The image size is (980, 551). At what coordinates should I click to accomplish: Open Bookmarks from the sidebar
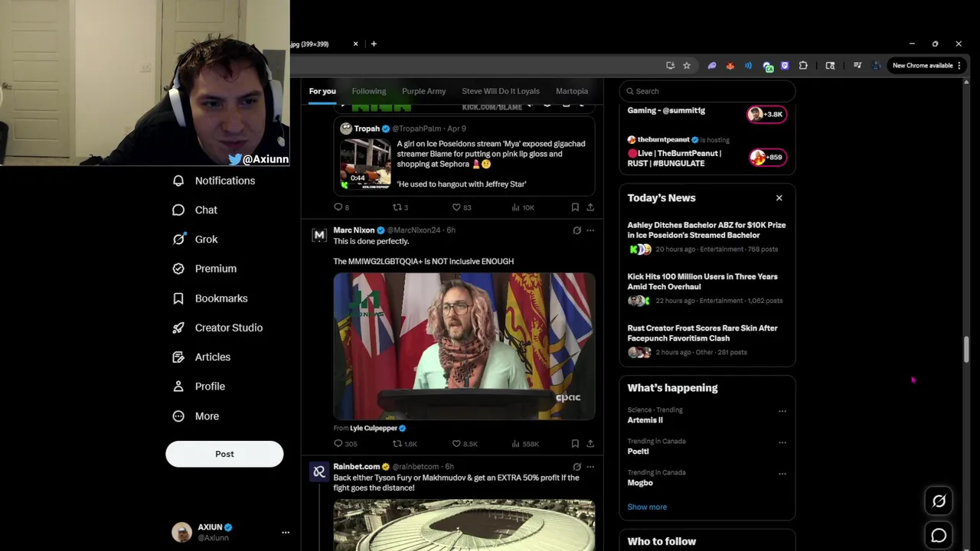coord(210,298)
